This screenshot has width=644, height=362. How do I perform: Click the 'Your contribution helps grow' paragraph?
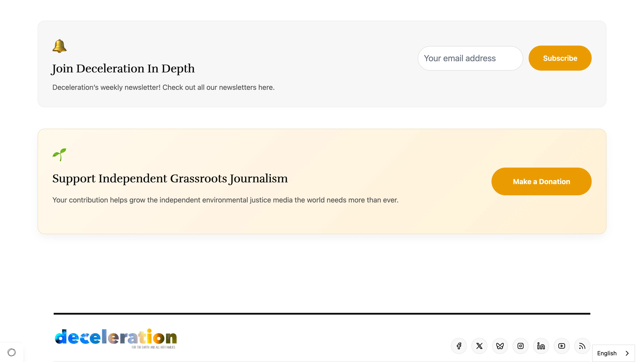(225, 200)
